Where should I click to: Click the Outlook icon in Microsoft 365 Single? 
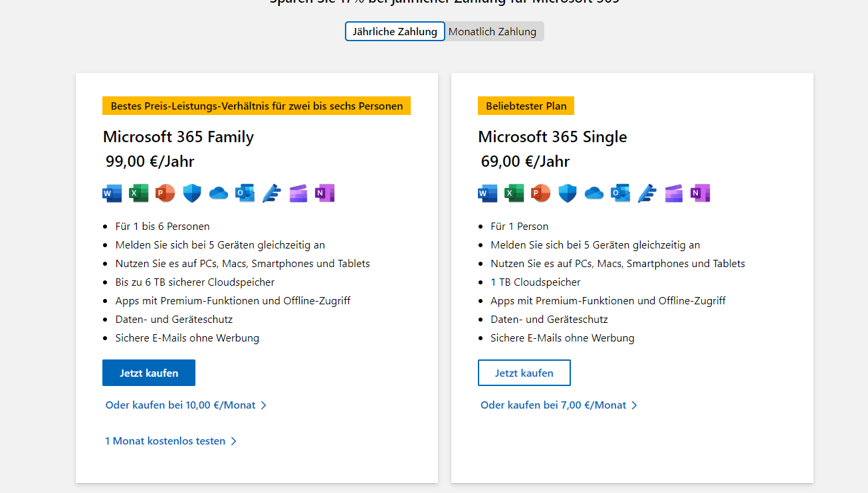(621, 193)
